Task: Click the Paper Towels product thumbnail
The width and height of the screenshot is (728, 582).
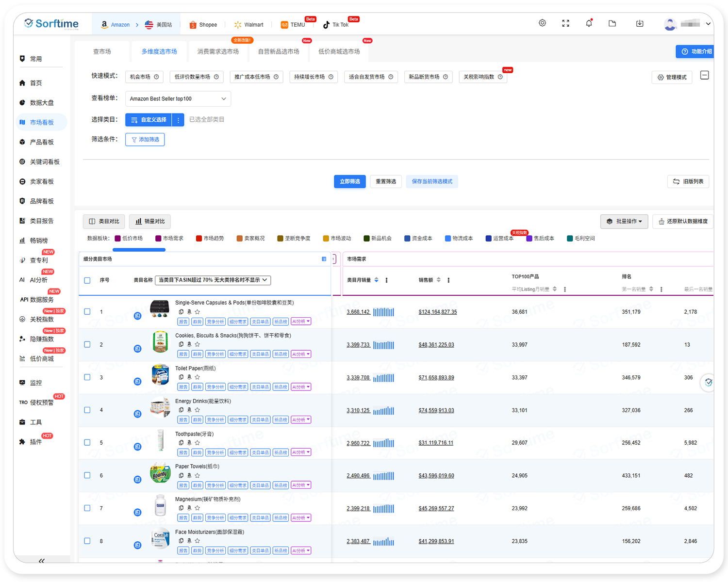Action: click(160, 473)
